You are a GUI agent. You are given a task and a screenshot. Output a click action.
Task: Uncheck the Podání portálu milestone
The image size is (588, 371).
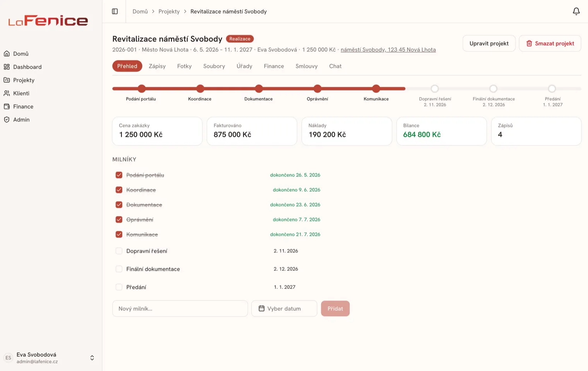[x=119, y=175]
